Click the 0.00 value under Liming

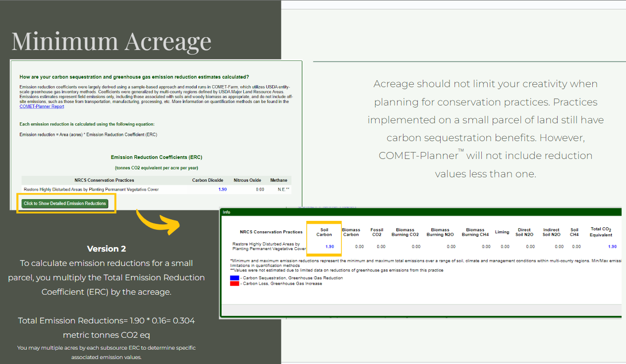click(x=505, y=247)
